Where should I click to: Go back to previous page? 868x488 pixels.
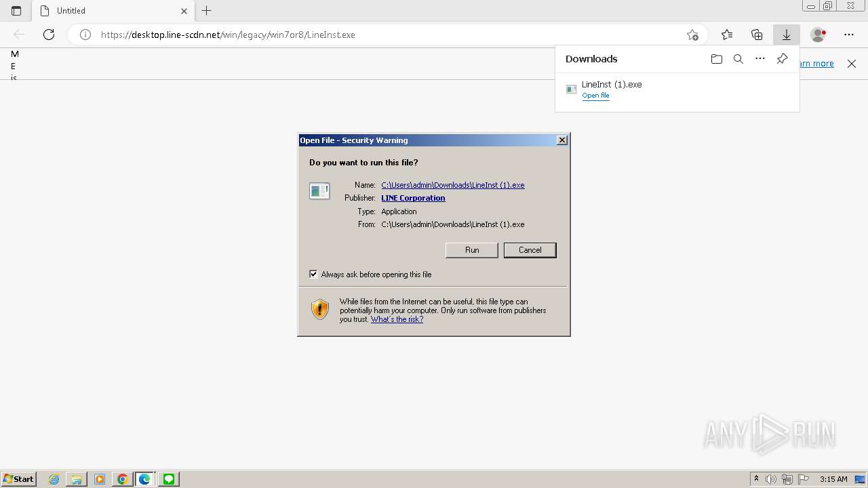coord(19,35)
